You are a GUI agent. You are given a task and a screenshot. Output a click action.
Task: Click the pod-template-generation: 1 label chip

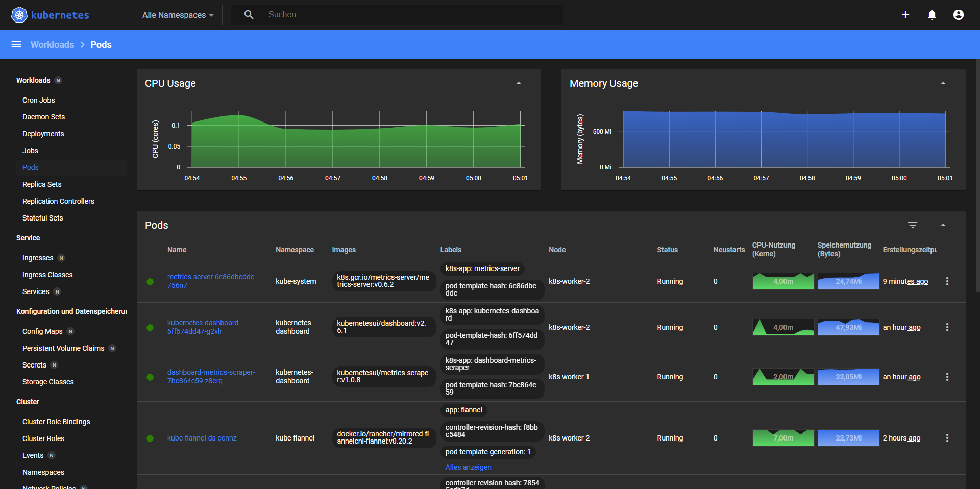pos(488,452)
